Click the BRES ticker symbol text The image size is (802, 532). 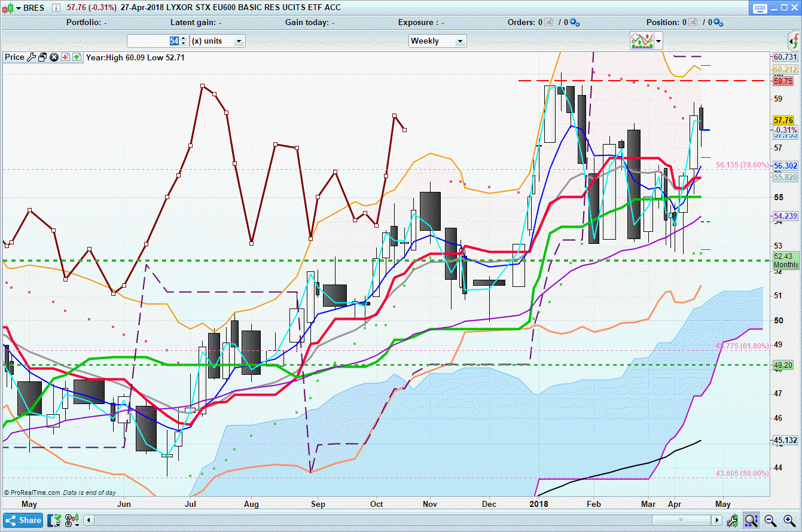click(34, 8)
